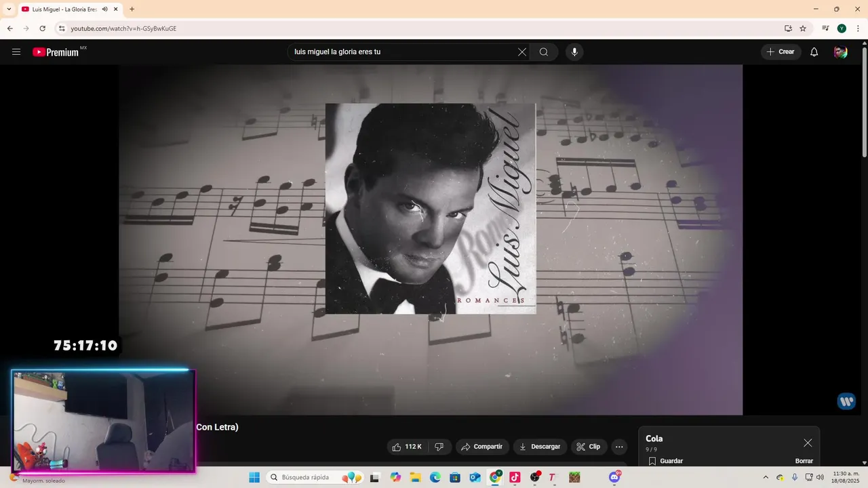Open clock and date 11:30 a. m.
The image size is (868, 488).
pos(846,477)
